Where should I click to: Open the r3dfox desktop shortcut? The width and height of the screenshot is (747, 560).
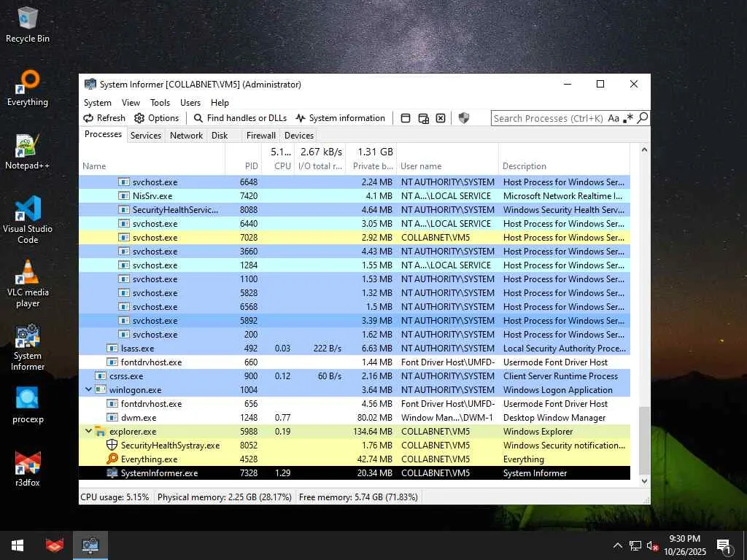pos(28,469)
